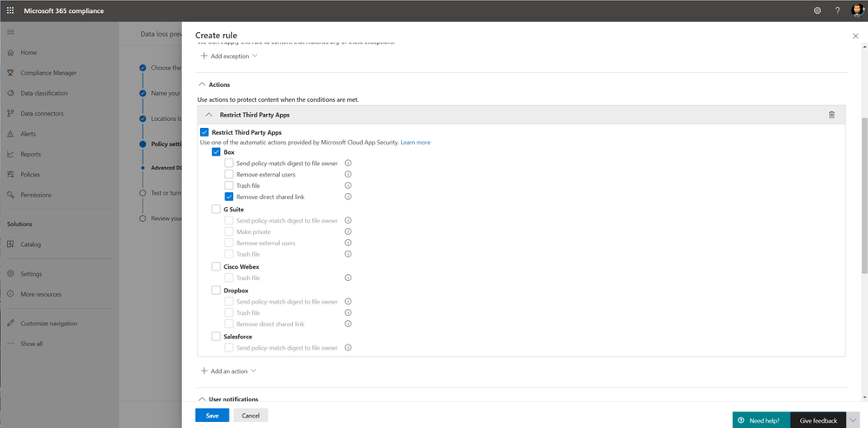The image size is (868, 428).
Task: Show info for G Suite Trash file
Action: 348,254
